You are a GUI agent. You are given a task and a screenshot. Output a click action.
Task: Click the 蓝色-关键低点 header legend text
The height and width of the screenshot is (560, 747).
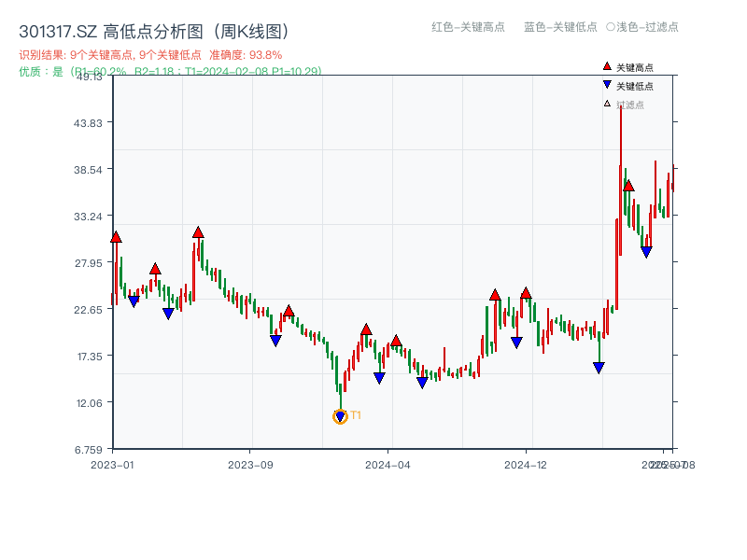(x=560, y=27)
